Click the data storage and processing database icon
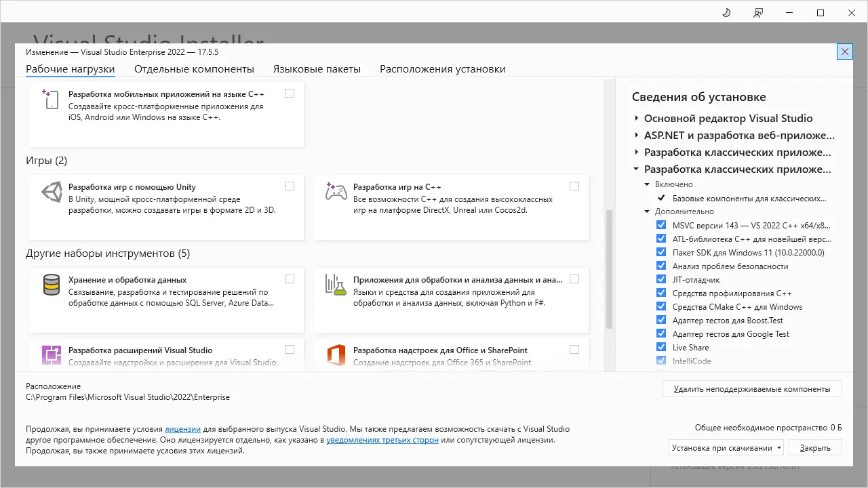868x488 pixels. (52, 285)
